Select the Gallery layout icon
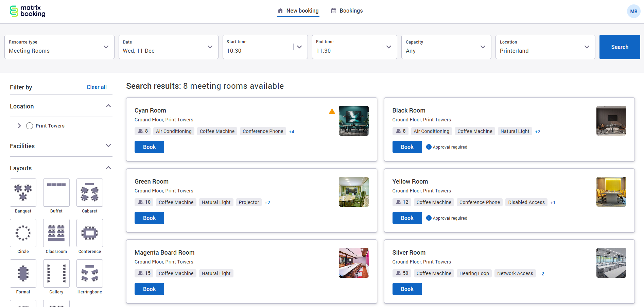The image size is (644, 307). (x=56, y=273)
